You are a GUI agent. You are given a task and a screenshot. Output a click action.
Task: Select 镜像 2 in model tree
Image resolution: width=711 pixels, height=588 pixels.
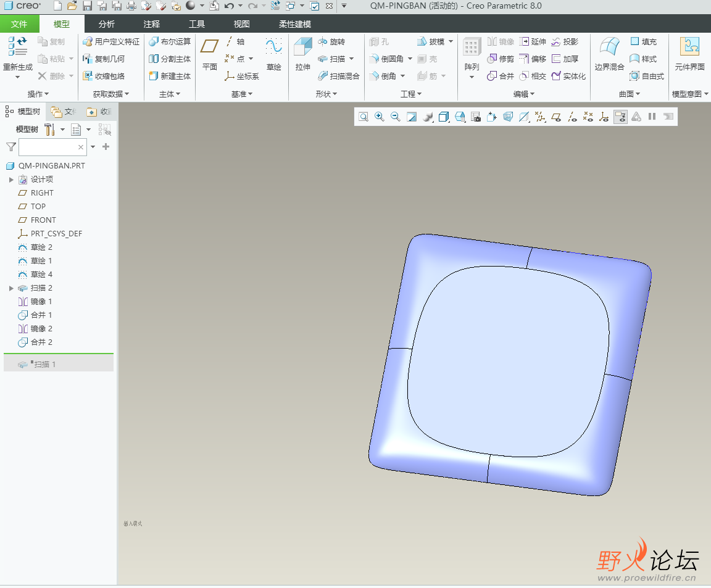coord(41,329)
